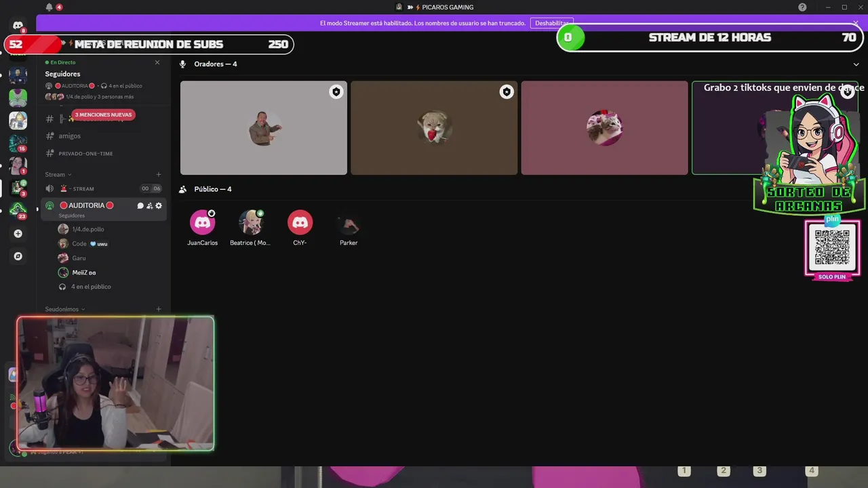Select the pink cat avatar speaker tile

tap(604, 127)
